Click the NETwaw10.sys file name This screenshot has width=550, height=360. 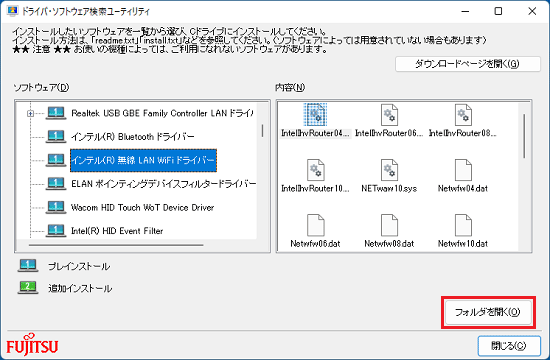pos(389,188)
